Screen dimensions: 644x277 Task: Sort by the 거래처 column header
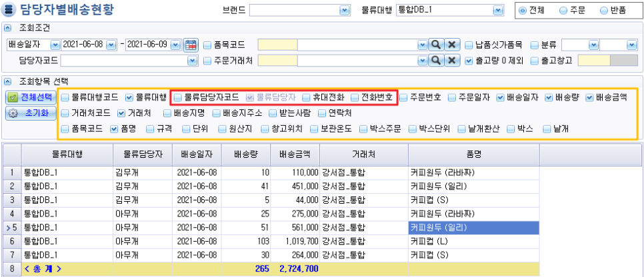pyautogui.click(x=363, y=154)
